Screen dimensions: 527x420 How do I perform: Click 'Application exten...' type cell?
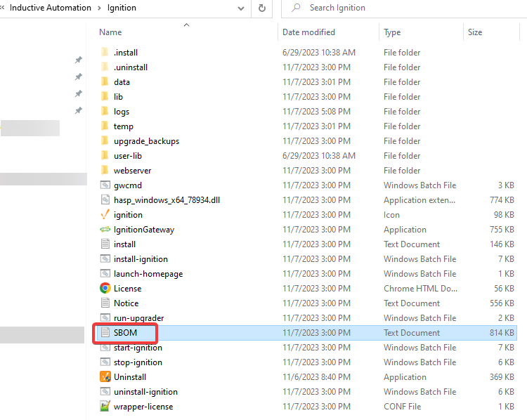click(x=419, y=200)
